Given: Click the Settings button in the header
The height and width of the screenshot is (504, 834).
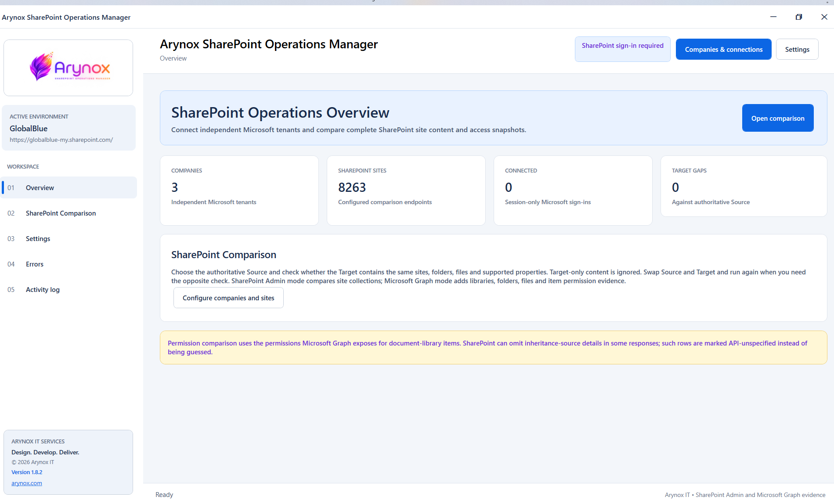Looking at the screenshot, I should tap(797, 49).
